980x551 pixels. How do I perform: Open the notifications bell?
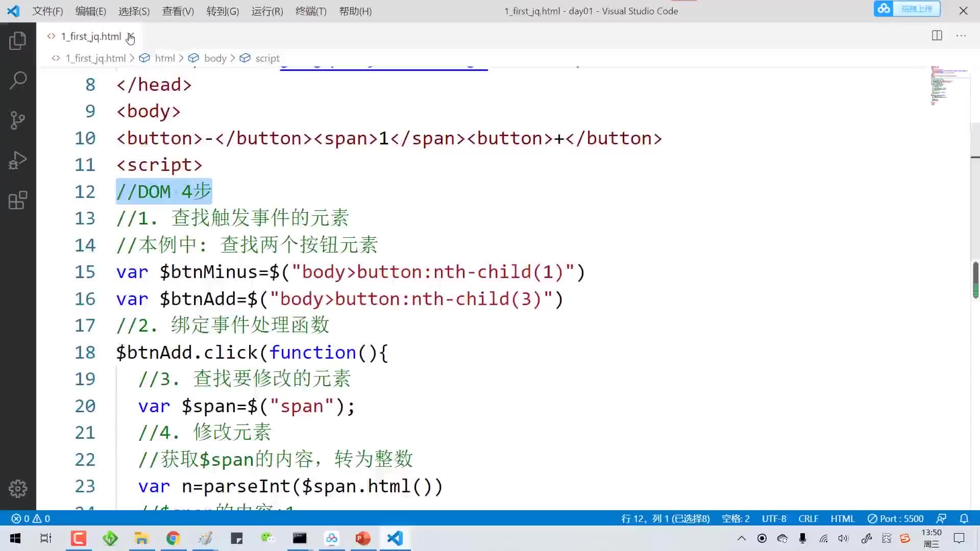(964, 518)
